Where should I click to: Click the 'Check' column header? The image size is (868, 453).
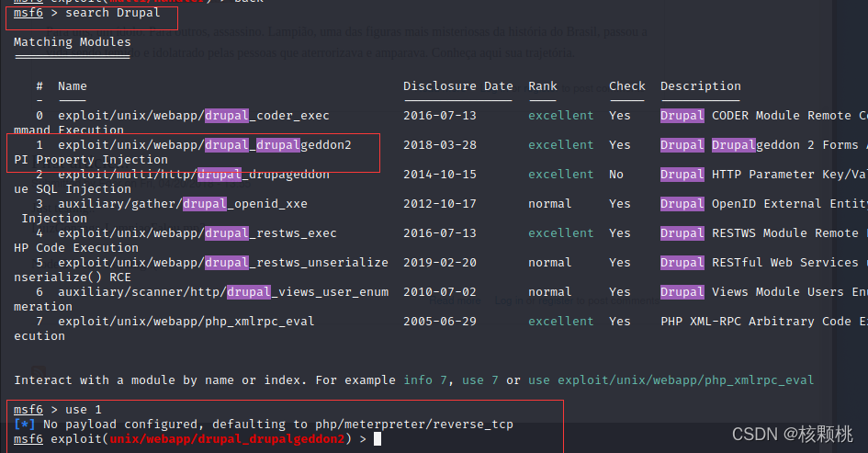[627, 85]
